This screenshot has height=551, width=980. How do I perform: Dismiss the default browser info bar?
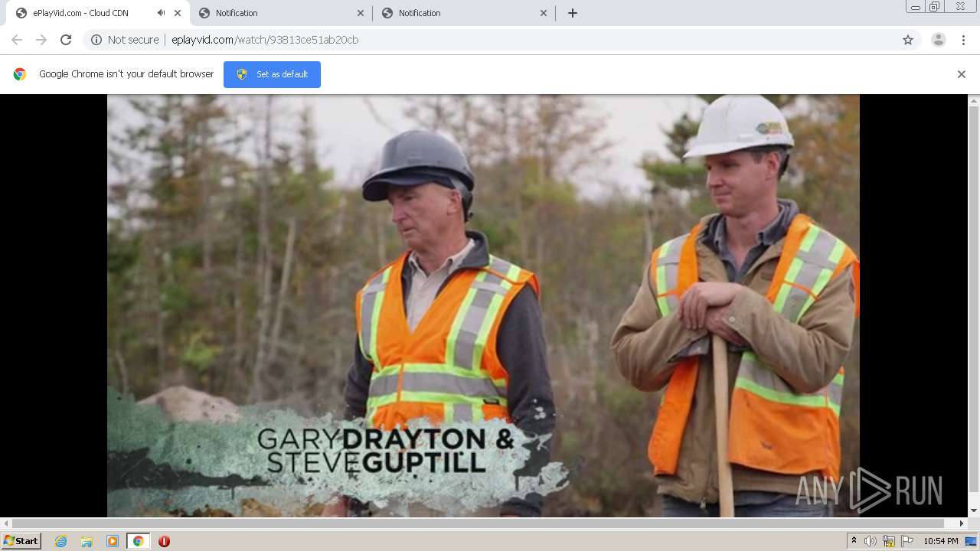click(x=961, y=74)
